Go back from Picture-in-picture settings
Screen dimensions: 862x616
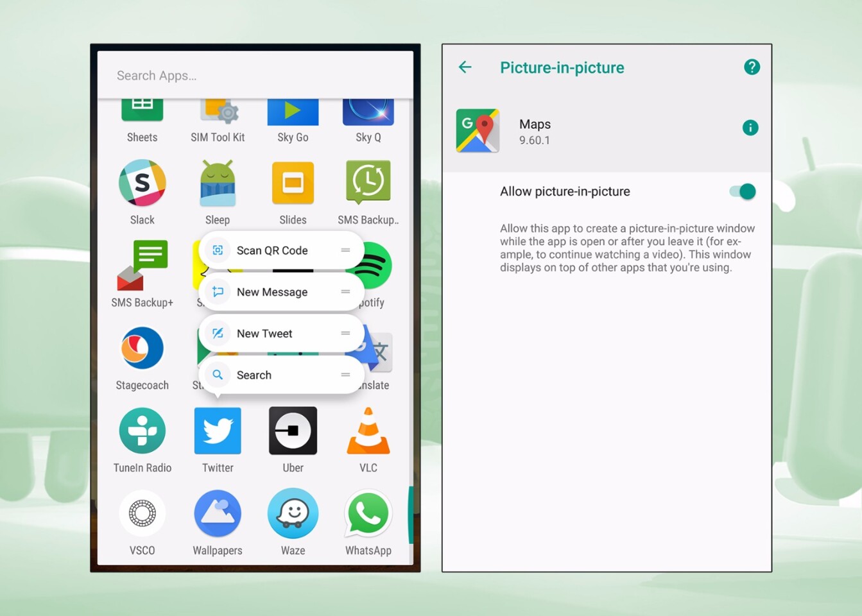[465, 67]
